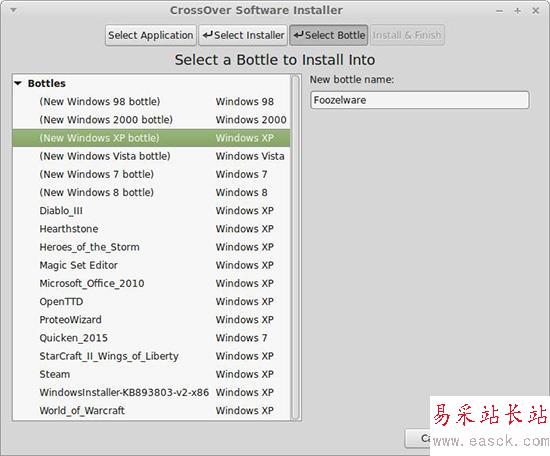Select the StarCraft_II_Wings_of_Liberty bottle
This screenshot has width=550, height=456.
(152, 356)
